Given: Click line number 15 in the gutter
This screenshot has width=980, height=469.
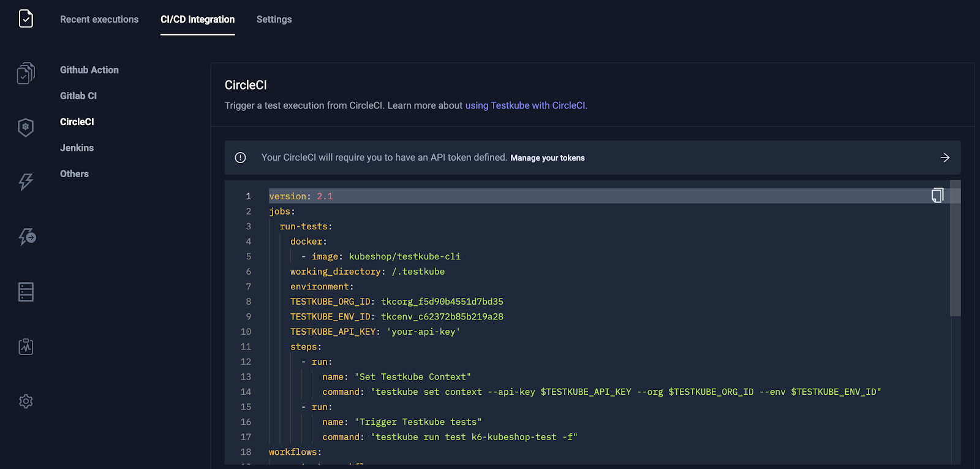Looking at the screenshot, I should tap(246, 407).
